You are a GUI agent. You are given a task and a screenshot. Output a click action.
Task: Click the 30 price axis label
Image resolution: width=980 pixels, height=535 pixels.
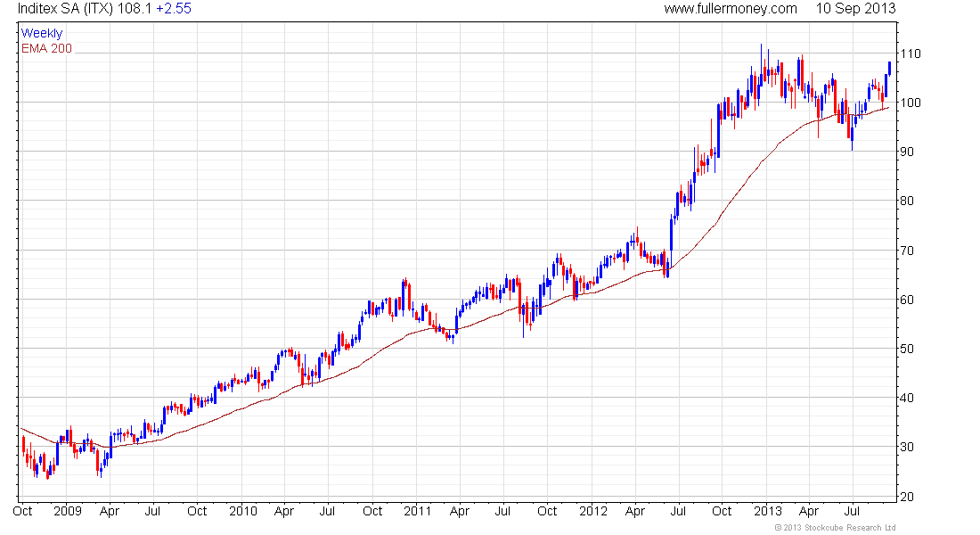click(907, 447)
